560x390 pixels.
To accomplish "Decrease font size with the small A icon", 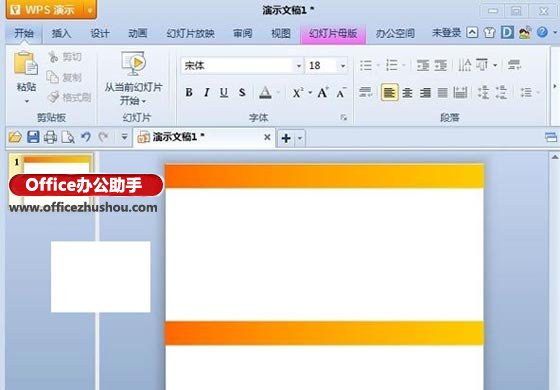I will [341, 93].
